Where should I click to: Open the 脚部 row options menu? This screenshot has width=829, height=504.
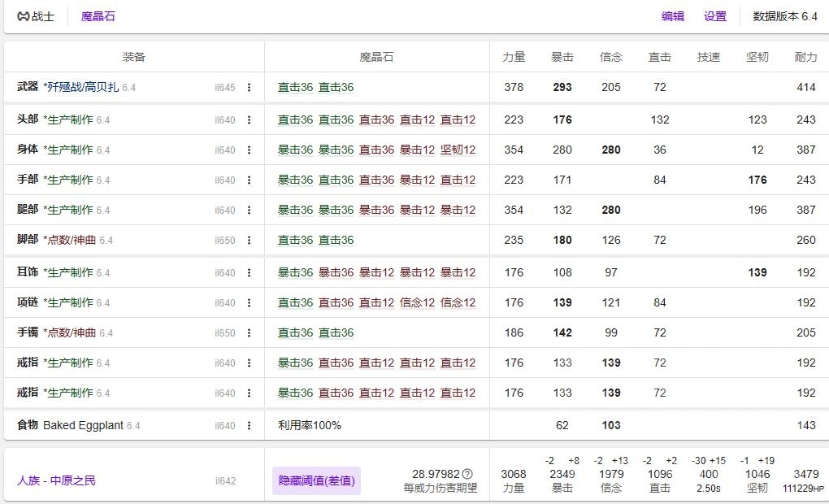click(x=250, y=241)
